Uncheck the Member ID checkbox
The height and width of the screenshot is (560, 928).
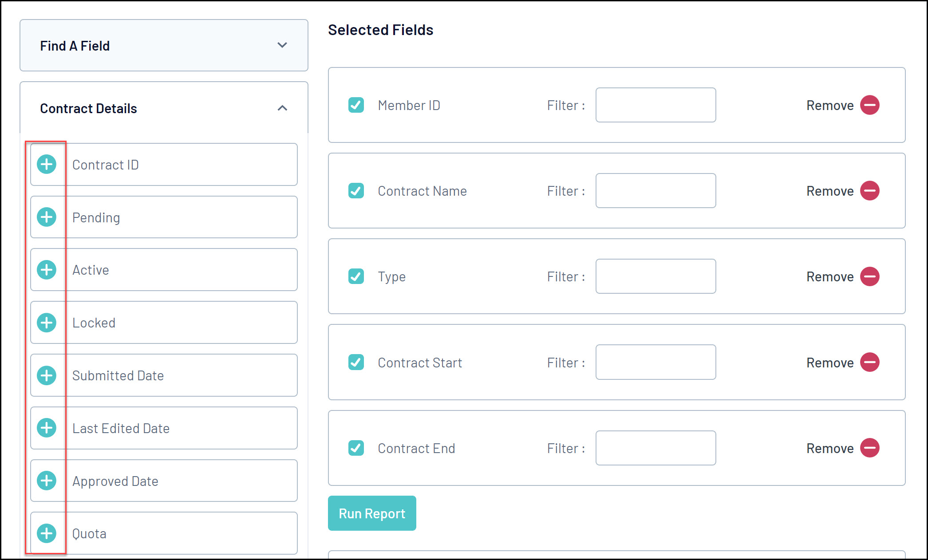coord(356,105)
